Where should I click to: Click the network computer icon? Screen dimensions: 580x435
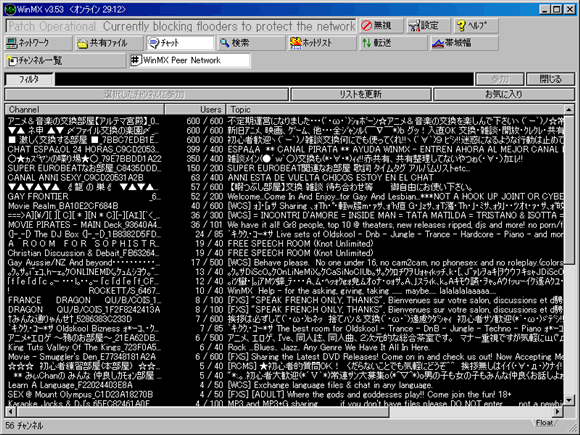[x=12, y=43]
